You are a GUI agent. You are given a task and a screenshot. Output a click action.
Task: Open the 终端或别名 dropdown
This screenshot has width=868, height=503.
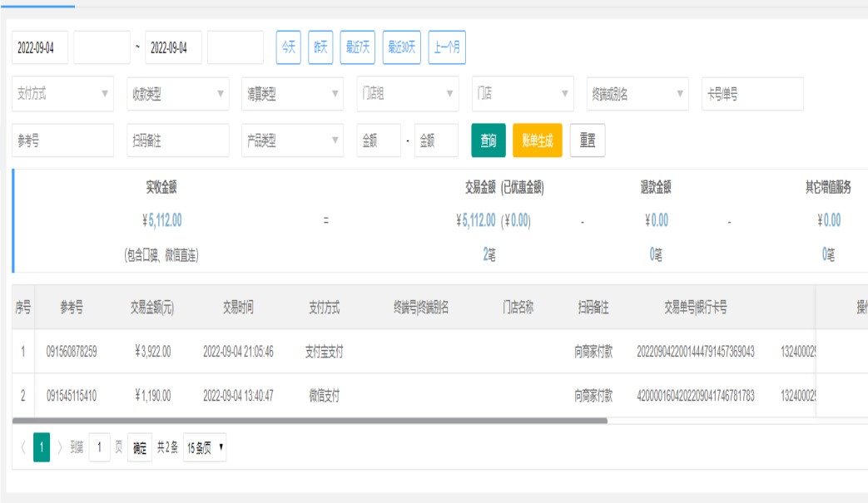(x=637, y=94)
